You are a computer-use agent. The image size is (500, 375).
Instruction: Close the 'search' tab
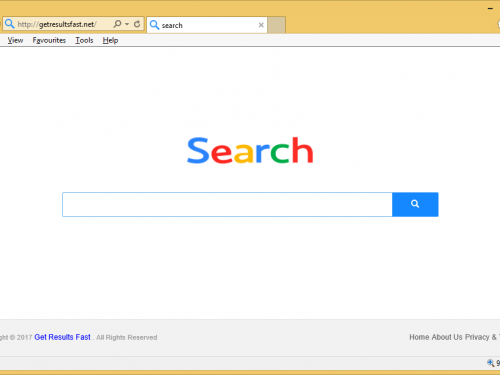coord(261,25)
